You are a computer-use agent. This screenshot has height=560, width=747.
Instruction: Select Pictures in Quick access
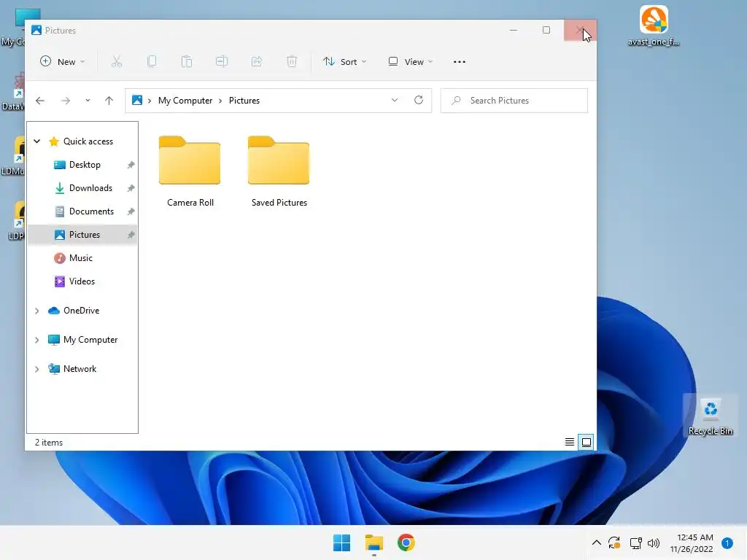(83, 235)
